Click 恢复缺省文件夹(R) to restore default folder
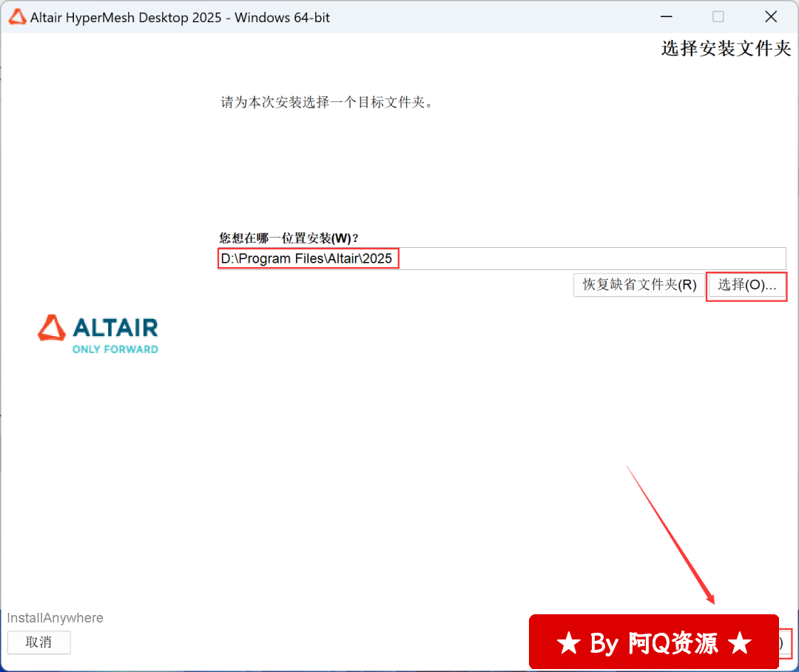The image size is (799, 672). (639, 285)
